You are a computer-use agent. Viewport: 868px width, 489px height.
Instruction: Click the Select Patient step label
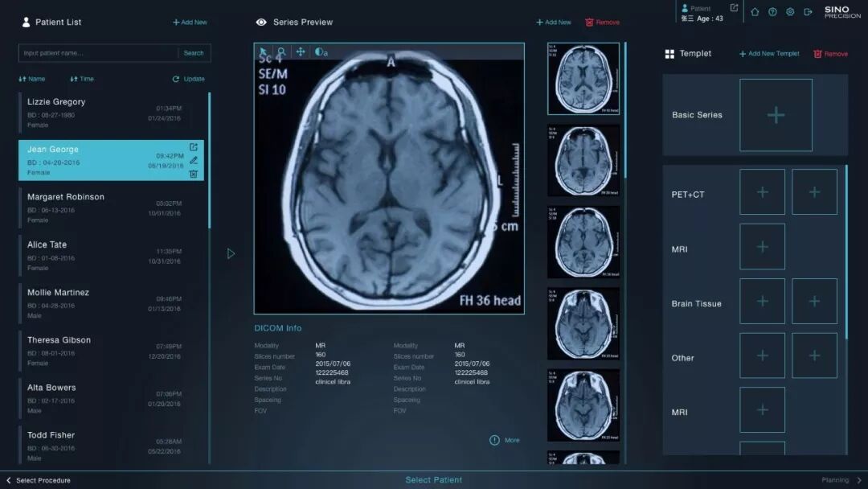pyautogui.click(x=433, y=480)
